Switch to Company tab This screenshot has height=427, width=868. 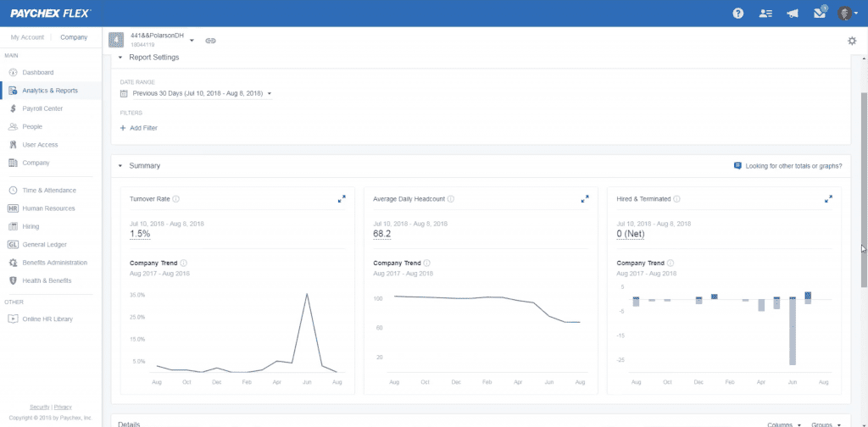tap(75, 37)
